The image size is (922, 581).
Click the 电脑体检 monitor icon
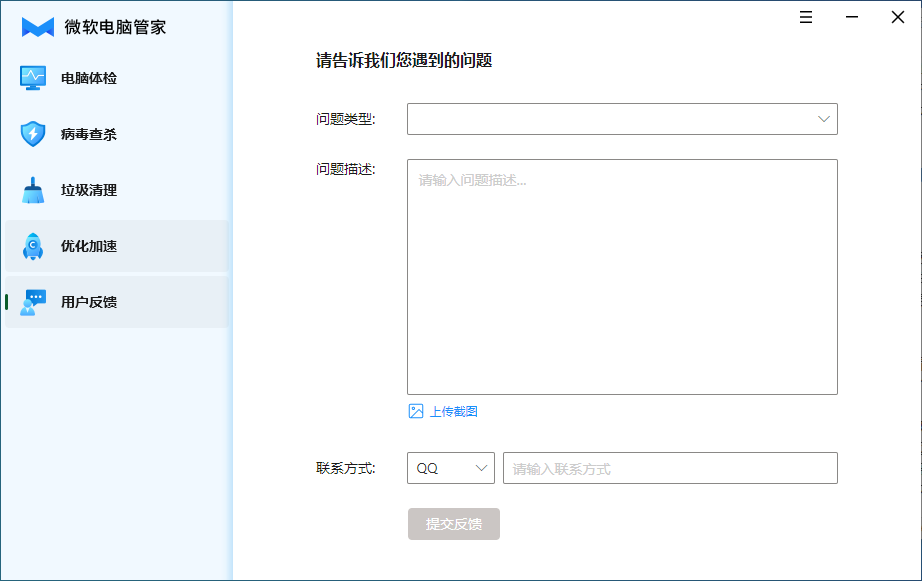[x=33, y=78]
